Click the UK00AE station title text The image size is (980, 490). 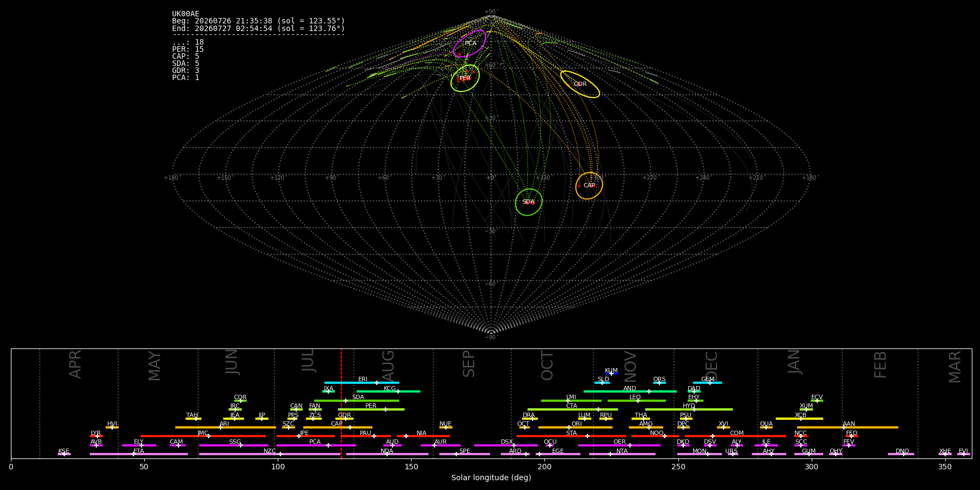click(x=186, y=14)
